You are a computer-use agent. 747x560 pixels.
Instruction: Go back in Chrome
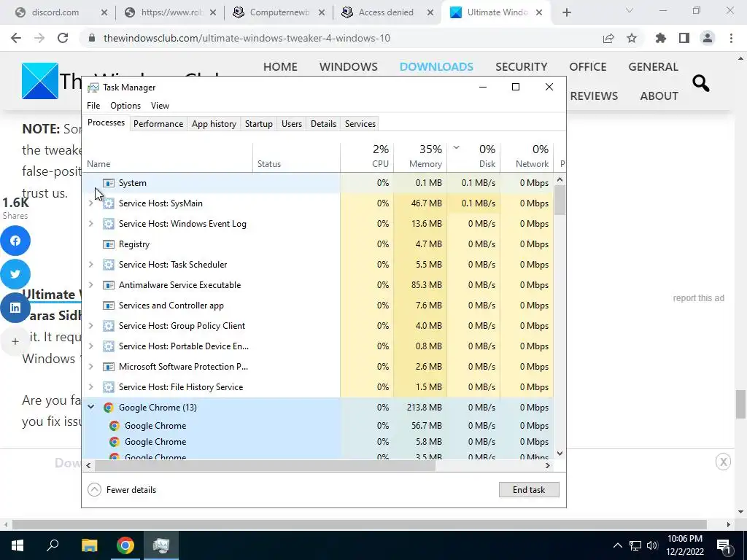16,38
